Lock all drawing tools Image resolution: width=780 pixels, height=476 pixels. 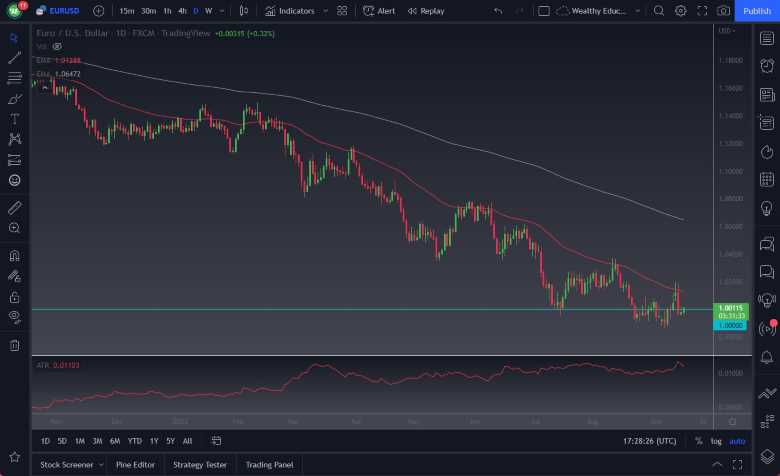coord(14,297)
